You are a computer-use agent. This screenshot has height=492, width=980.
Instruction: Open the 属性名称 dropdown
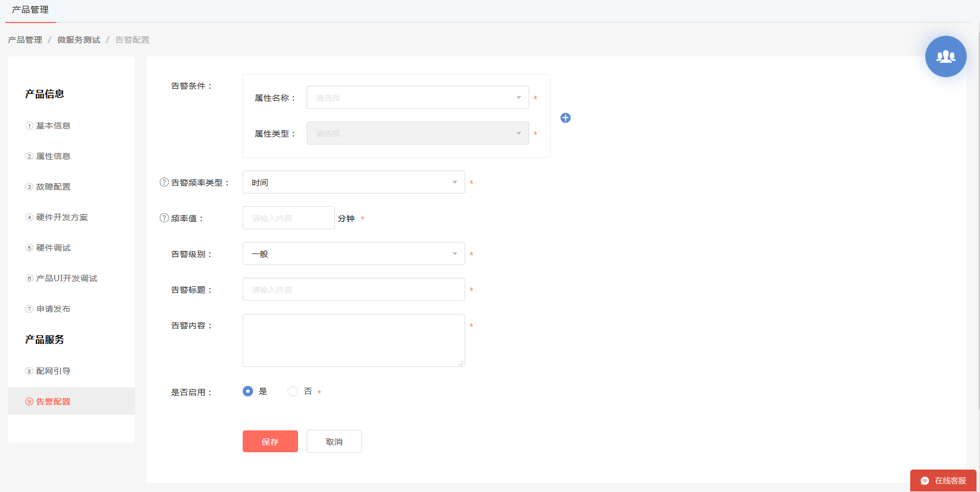point(418,97)
